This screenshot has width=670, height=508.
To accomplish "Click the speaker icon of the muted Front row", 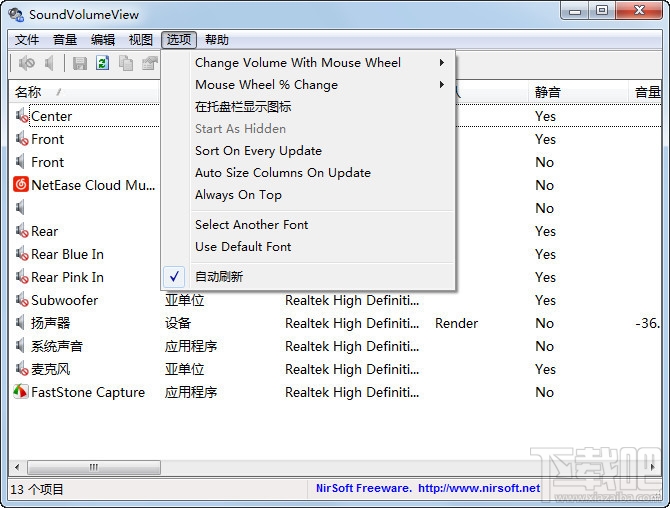I will point(22,139).
